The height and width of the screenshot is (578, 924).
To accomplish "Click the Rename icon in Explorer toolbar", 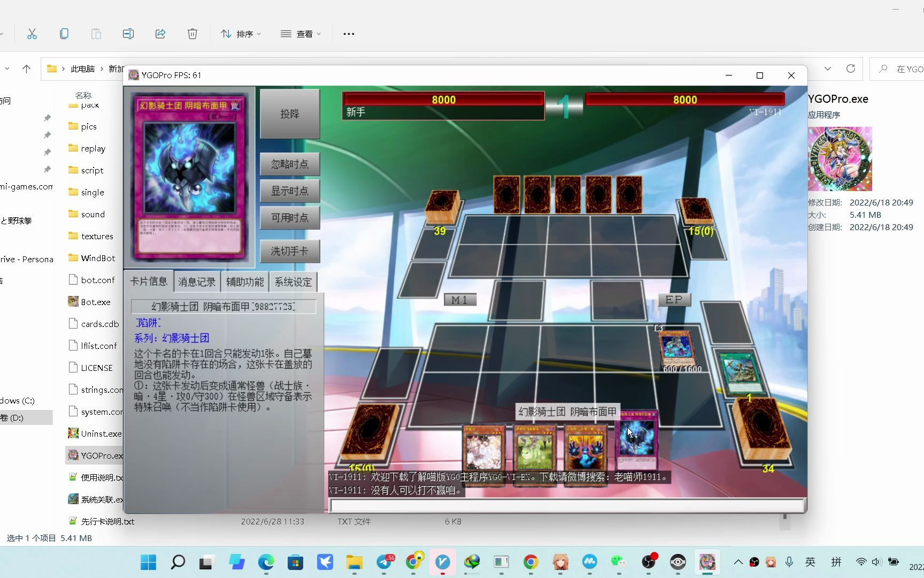I will 128,34.
